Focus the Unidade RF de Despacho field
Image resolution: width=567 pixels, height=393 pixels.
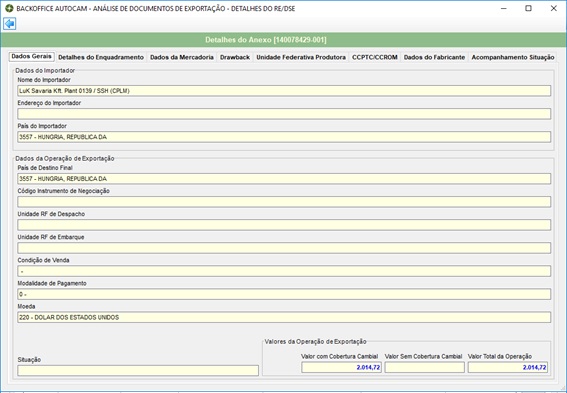tap(284, 225)
